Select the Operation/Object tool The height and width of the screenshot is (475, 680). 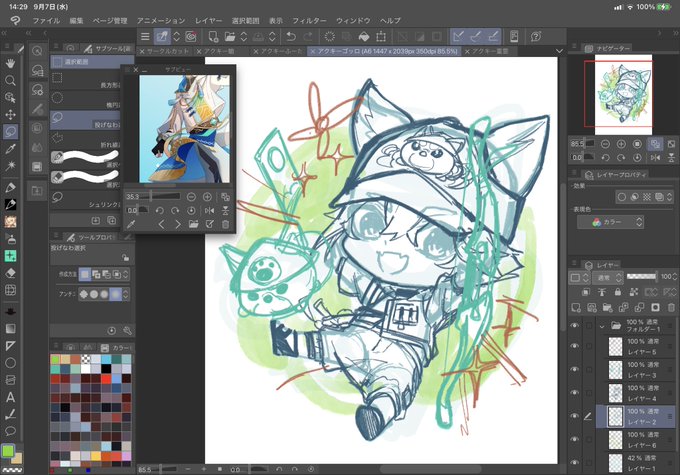10,98
